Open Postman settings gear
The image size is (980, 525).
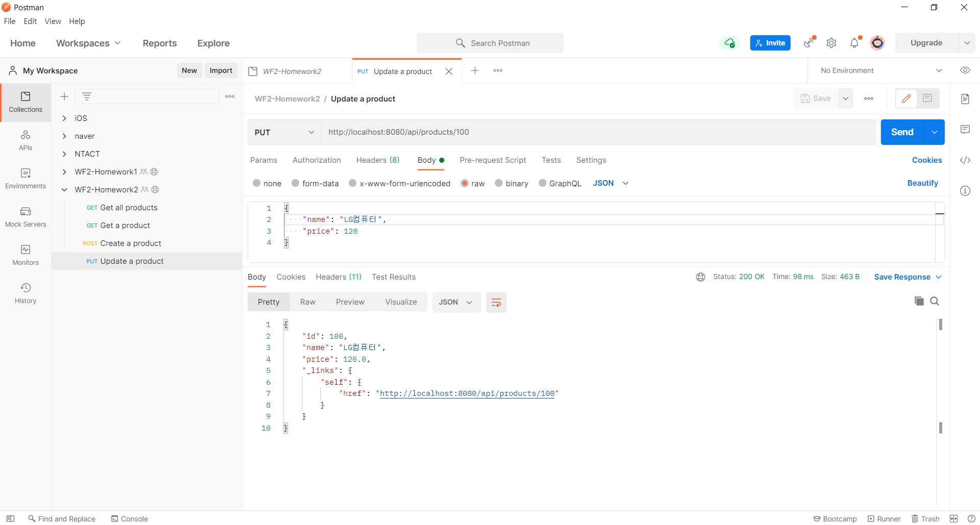pos(831,43)
